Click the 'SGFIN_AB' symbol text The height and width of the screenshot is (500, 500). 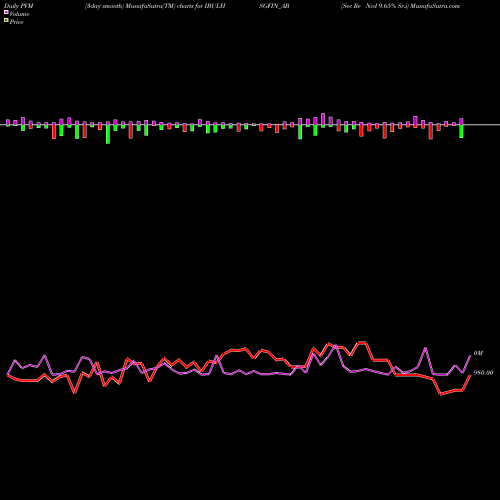coord(274,6)
